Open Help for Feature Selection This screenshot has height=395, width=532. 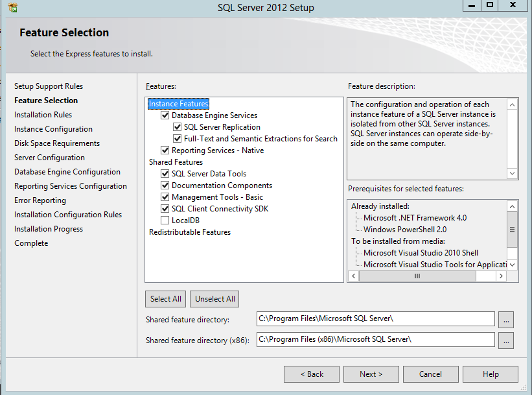(491, 374)
